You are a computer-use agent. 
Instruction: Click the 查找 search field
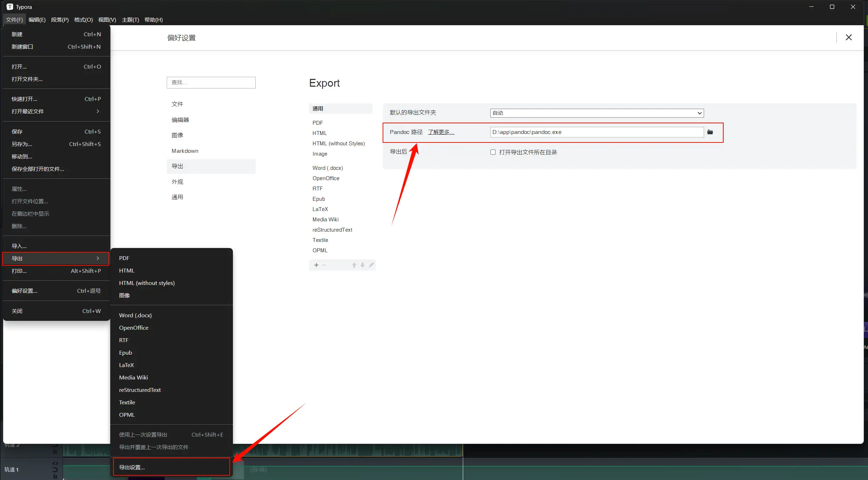211,82
